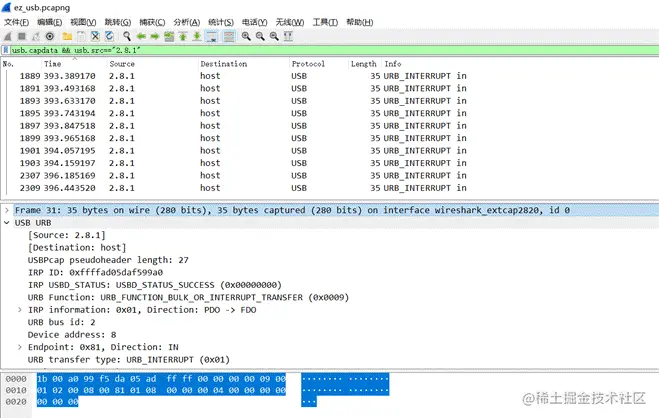
Task: Select the USBPcap pseudoheader length line
Action: click(108, 260)
